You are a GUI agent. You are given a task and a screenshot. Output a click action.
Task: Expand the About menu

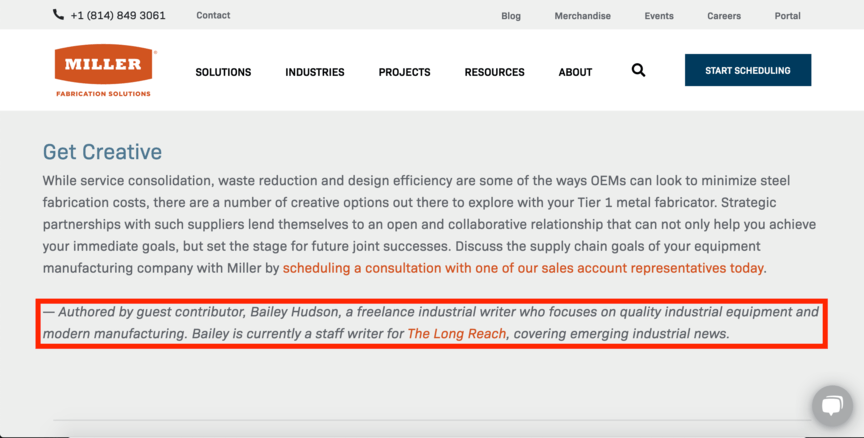click(575, 72)
